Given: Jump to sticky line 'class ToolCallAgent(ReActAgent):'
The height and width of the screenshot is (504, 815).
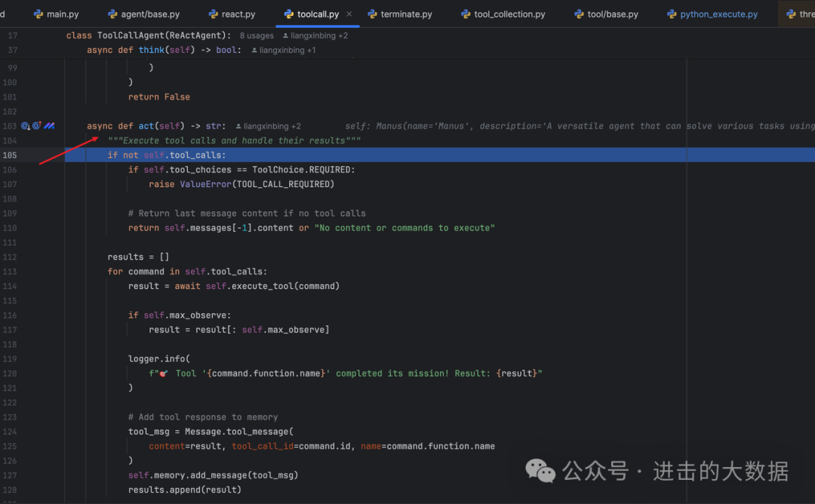Looking at the screenshot, I should [x=149, y=35].
